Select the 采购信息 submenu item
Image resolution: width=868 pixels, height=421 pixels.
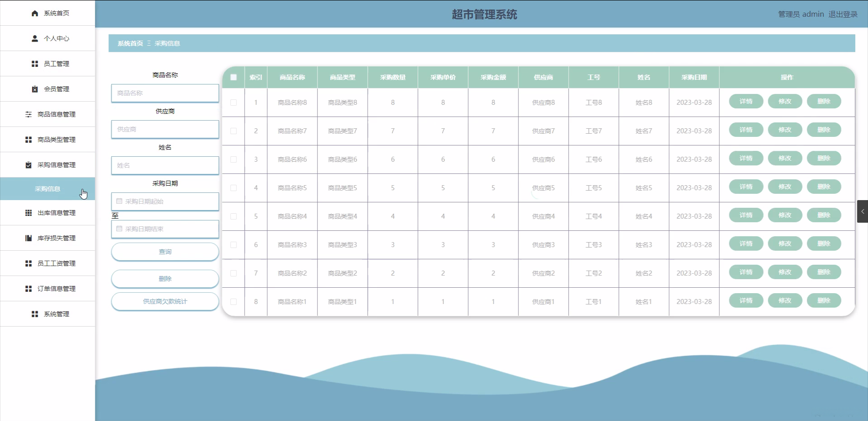point(47,189)
